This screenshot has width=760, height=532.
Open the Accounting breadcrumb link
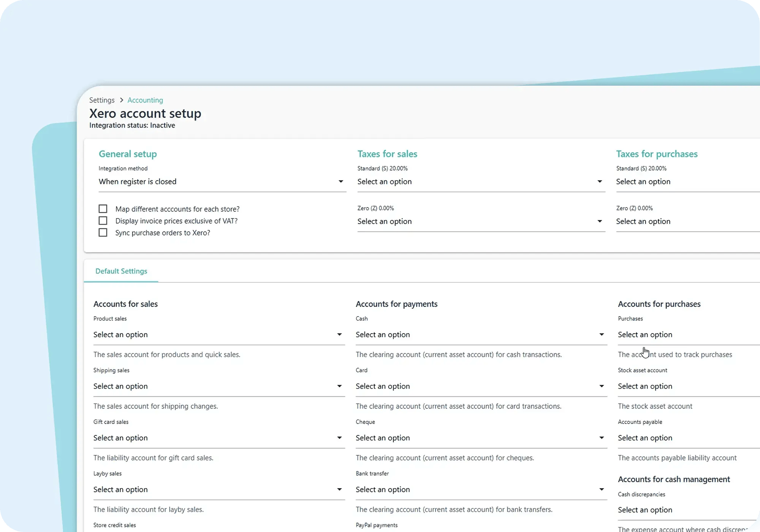[x=145, y=100]
